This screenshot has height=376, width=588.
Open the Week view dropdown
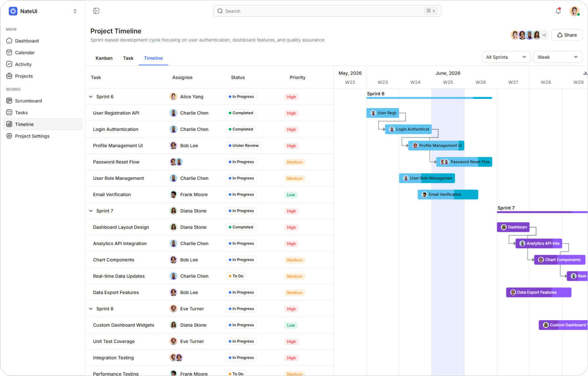[558, 57]
